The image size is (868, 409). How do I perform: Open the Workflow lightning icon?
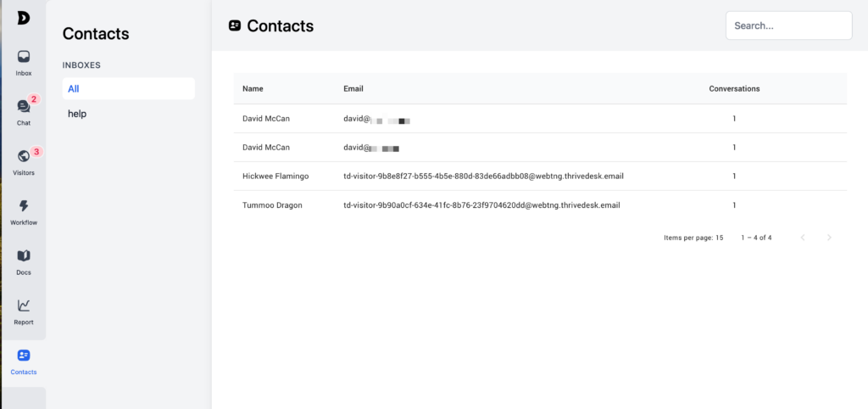(x=24, y=206)
